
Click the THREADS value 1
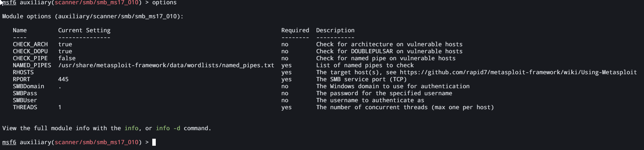coord(60,107)
